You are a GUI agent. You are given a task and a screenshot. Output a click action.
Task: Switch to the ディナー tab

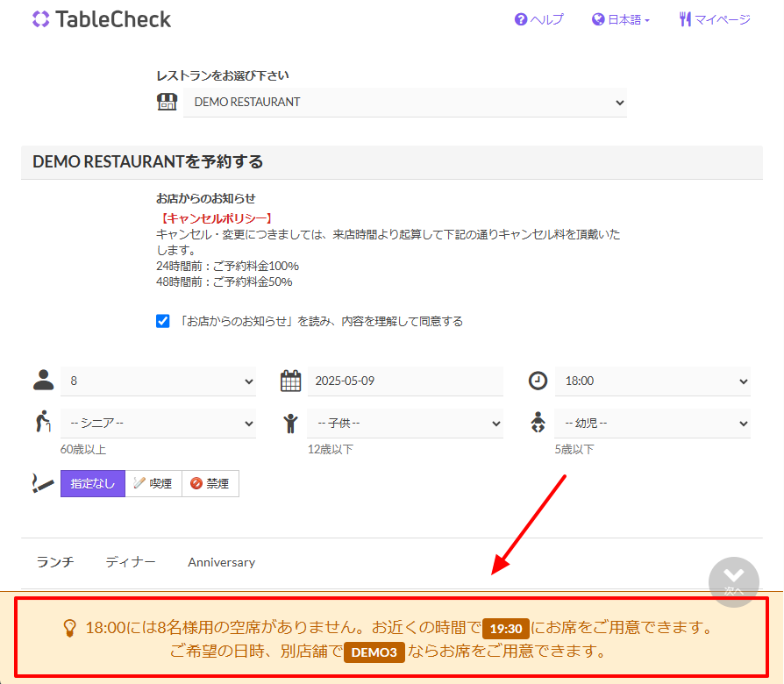point(131,562)
